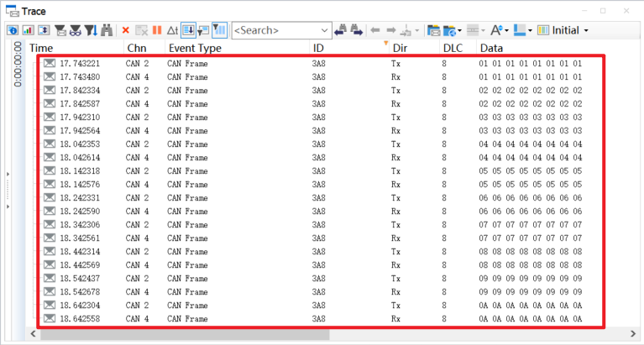
Task: Toggle delta time Δt display
Action: point(172,30)
